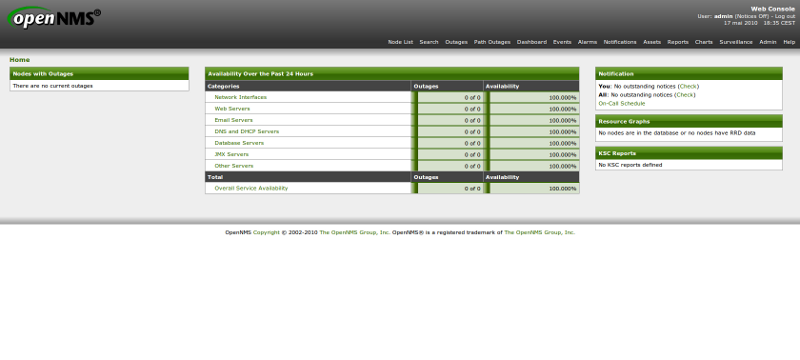Open DNS and DHCP Servers category

tap(246, 131)
